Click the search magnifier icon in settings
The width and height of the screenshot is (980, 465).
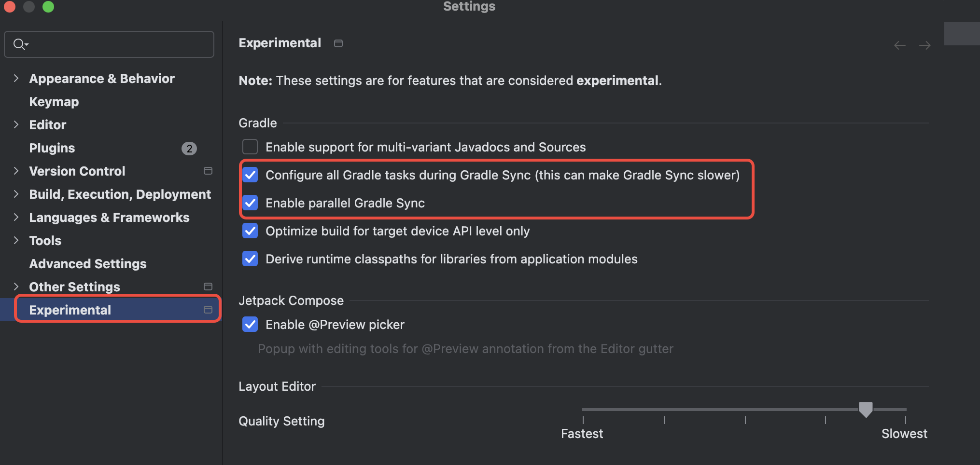point(20,44)
